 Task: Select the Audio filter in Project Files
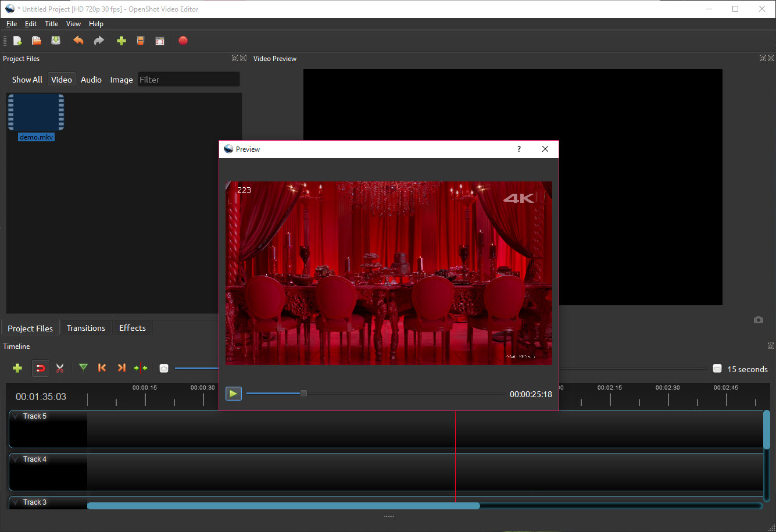(x=91, y=80)
